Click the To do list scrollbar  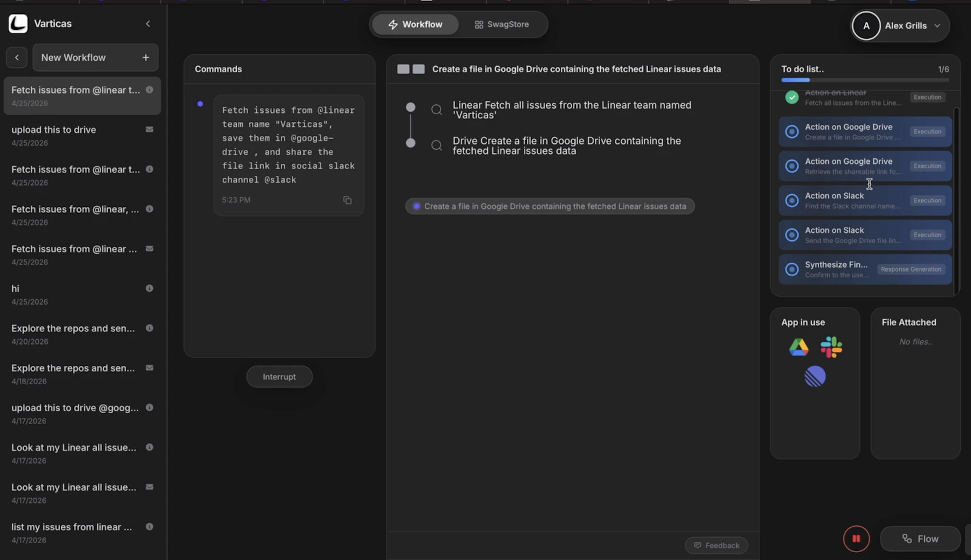(956, 200)
